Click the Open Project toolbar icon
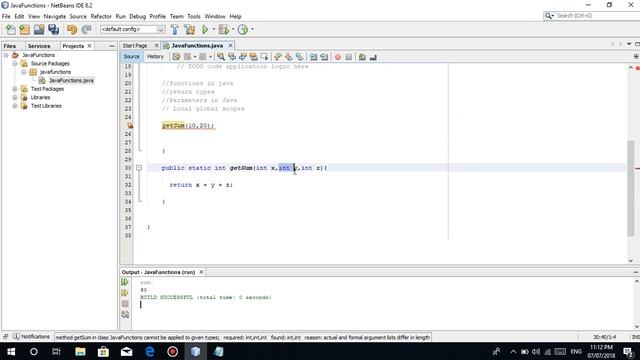640x360 pixels. pos(39,29)
